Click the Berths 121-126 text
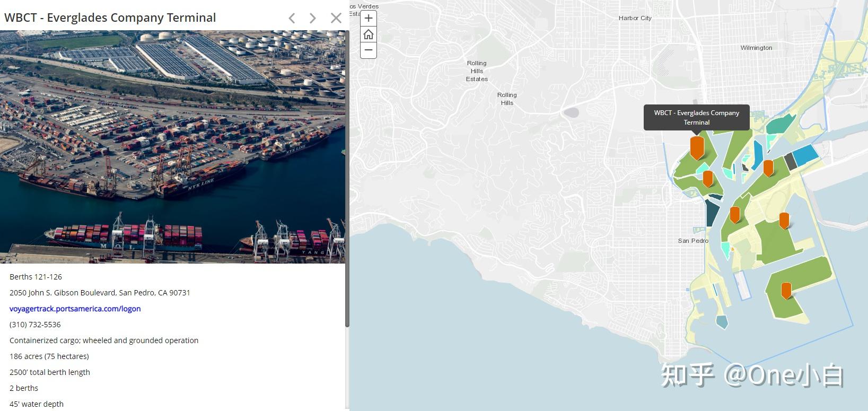 36,277
